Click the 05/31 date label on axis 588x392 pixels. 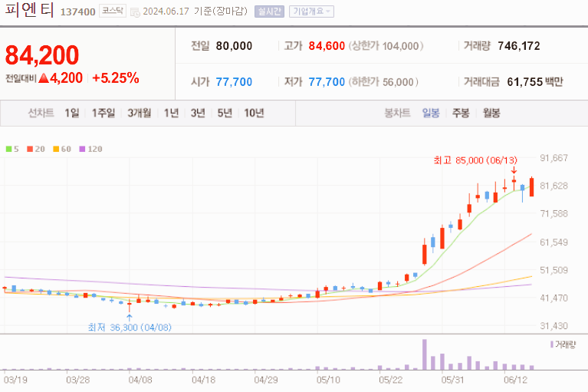[x=452, y=380]
